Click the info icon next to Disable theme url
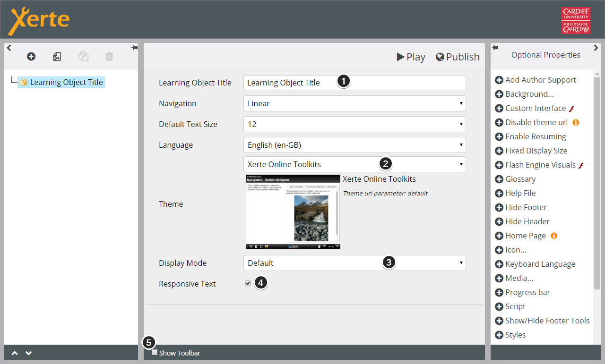Image resolution: width=605 pixels, height=364 pixels. pyautogui.click(x=576, y=122)
